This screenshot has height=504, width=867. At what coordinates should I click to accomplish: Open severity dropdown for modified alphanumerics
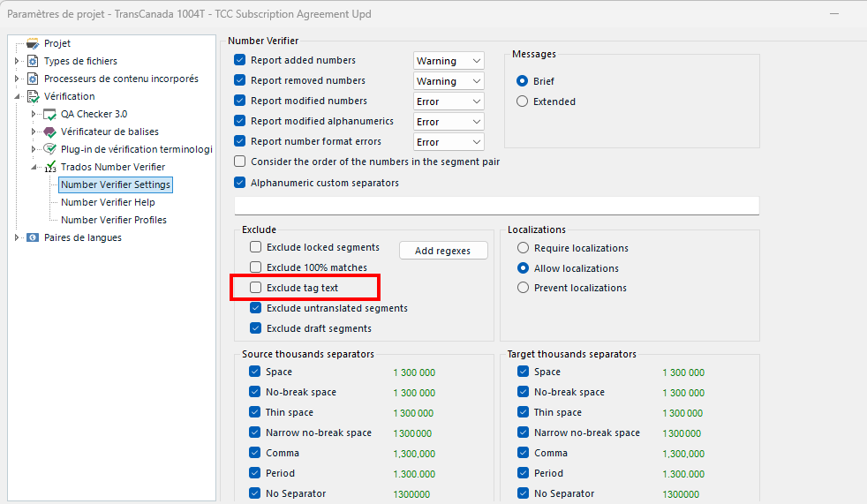pyautogui.click(x=449, y=122)
